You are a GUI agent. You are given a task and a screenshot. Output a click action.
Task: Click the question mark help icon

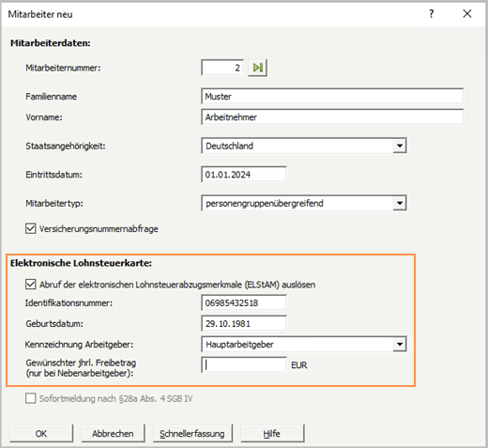[432, 14]
